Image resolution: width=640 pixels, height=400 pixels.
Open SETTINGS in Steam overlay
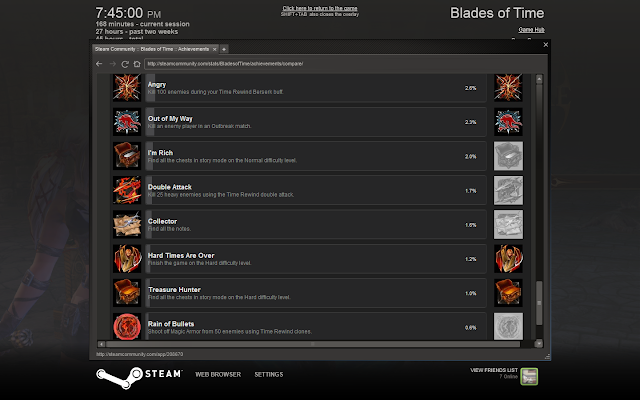tap(269, 374)
